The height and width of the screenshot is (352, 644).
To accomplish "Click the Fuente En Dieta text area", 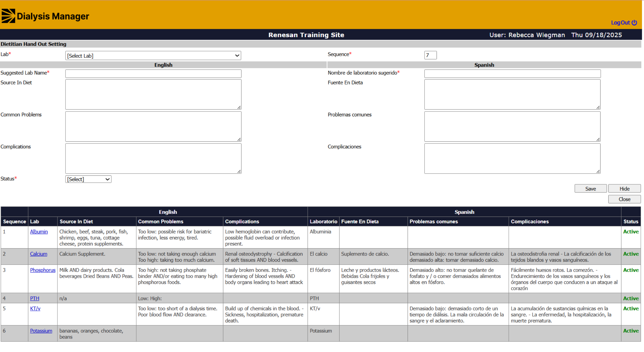I will (x=512, y=94).
